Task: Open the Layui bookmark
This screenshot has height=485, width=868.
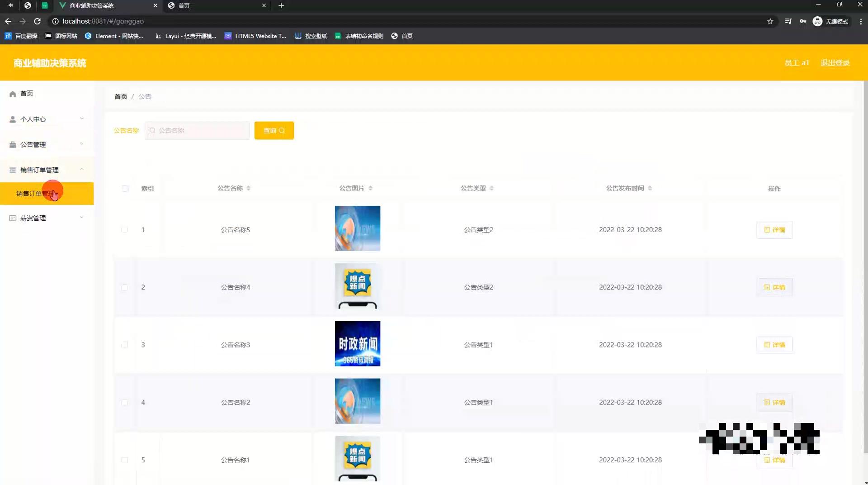Action: 185,36
